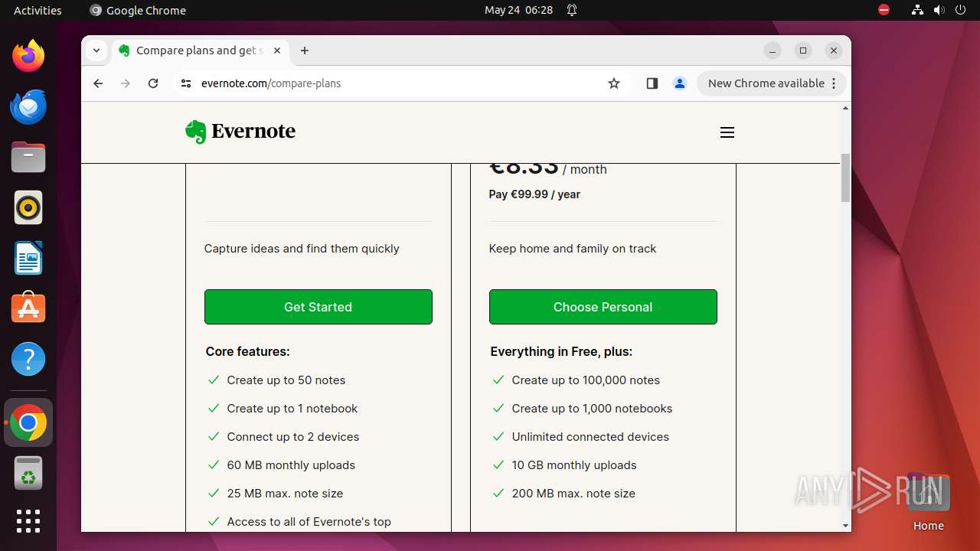Click the Get Started button
Image resolution: width=980 pixels, height=551 pixels.
[318, 307]
